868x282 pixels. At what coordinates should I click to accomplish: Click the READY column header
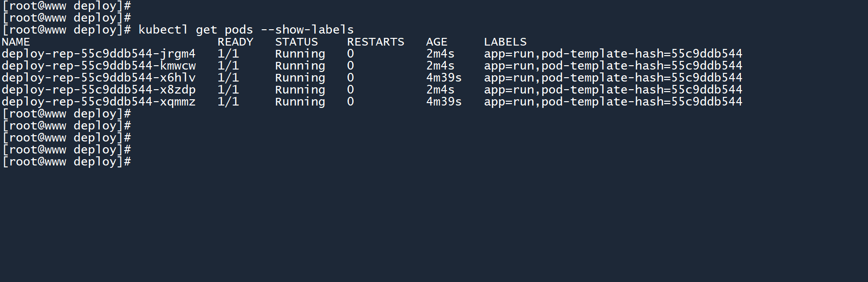[235, 42]
